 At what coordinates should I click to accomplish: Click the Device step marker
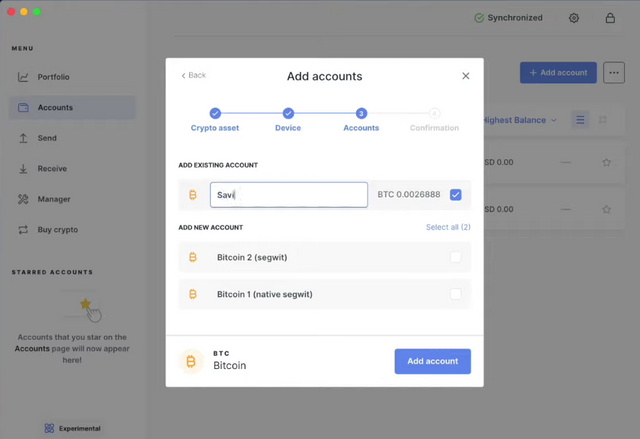coord(288,113)
